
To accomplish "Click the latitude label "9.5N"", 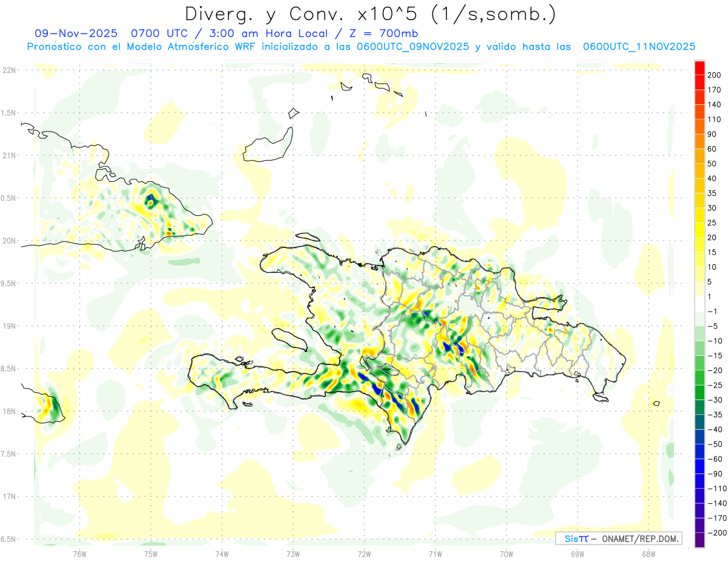I will click(8, 284).
